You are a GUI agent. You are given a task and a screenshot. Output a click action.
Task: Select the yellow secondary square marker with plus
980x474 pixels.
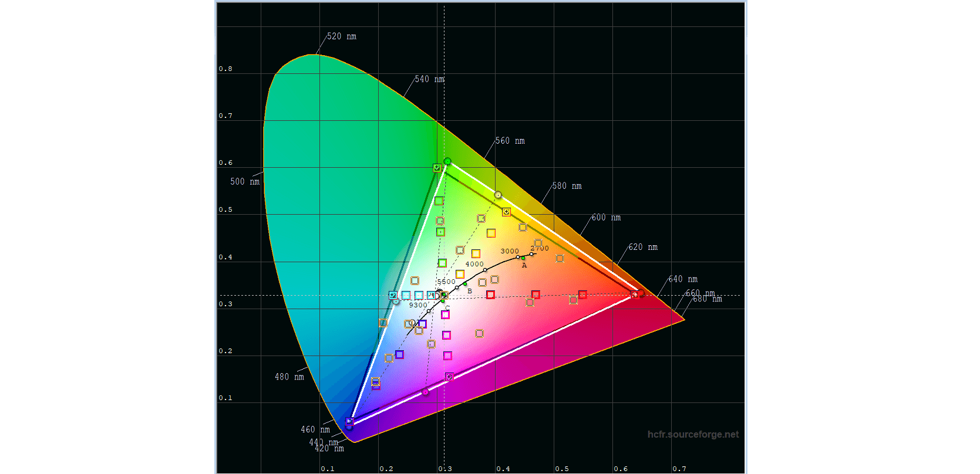point(506,212)
